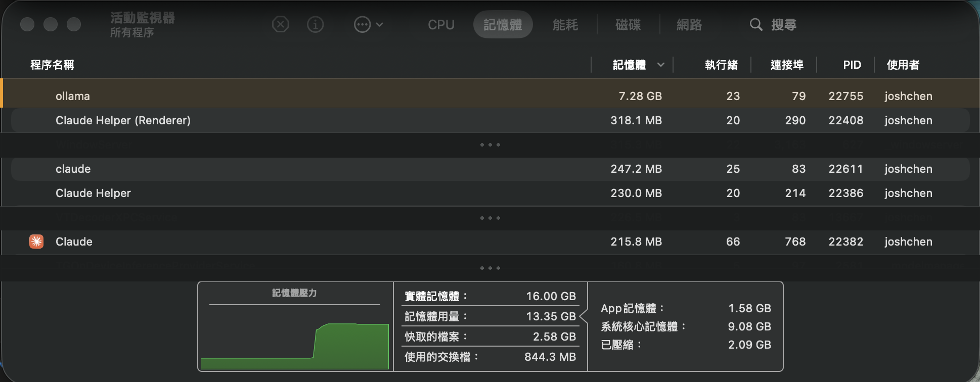
Task: Click the 318.1 MB memory value
Action: click(x=636, y=120)
